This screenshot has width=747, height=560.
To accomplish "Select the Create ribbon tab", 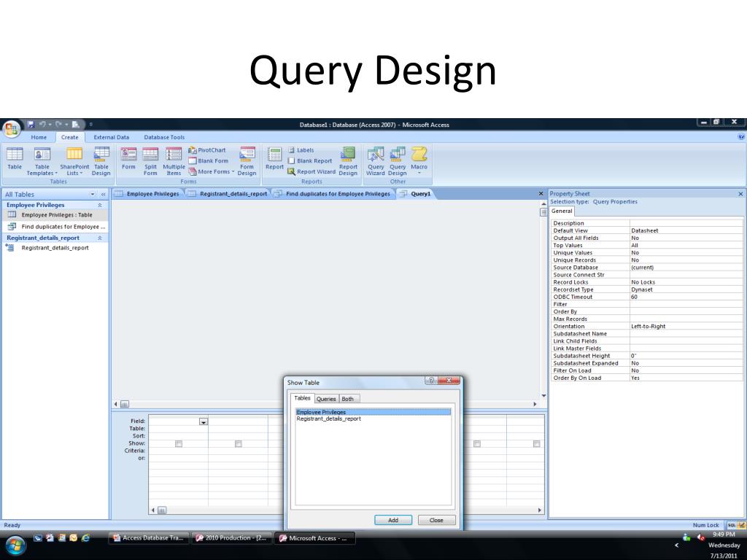I will [x=69, y=137].
